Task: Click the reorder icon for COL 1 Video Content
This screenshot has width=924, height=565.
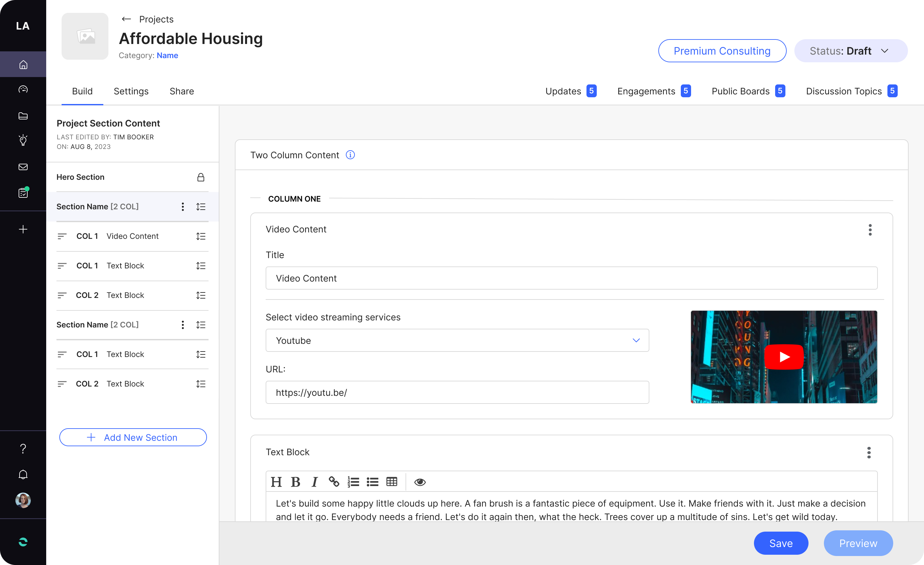Action: (x=201, y=236)
